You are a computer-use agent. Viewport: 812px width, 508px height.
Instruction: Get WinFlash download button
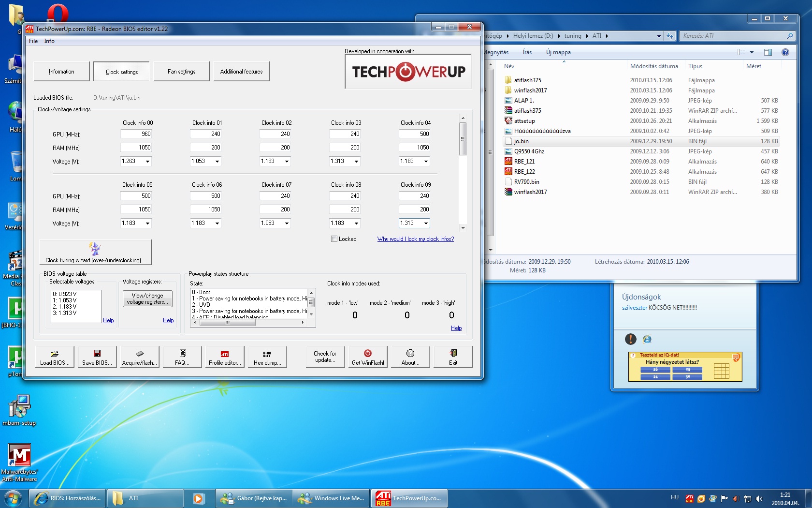click(x=368, y=357)
